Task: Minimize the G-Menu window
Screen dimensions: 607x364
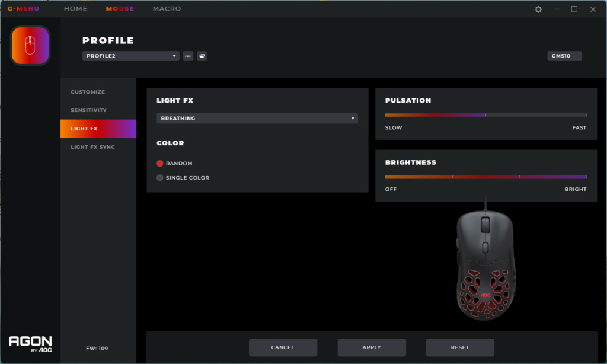Action: [556, 9]
